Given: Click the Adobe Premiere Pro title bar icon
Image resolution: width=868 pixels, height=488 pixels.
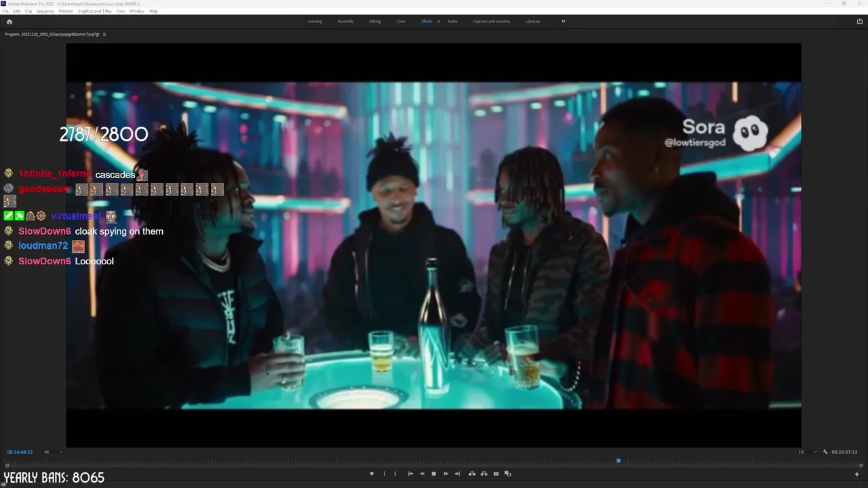Looking at the screenshot, I should point(3,3).
